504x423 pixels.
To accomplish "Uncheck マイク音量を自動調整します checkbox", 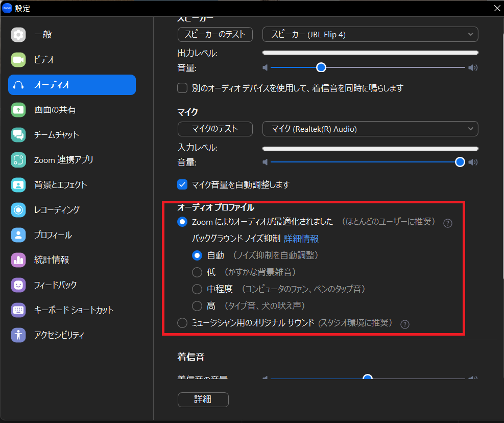I will click(x=182, y=184).
